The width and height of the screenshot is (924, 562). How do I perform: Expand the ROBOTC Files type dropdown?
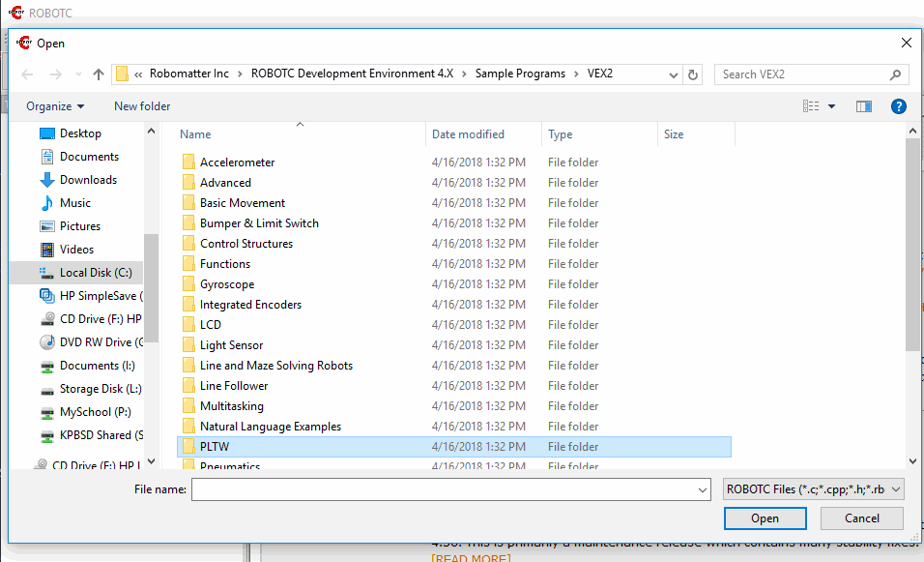point(813,489)
